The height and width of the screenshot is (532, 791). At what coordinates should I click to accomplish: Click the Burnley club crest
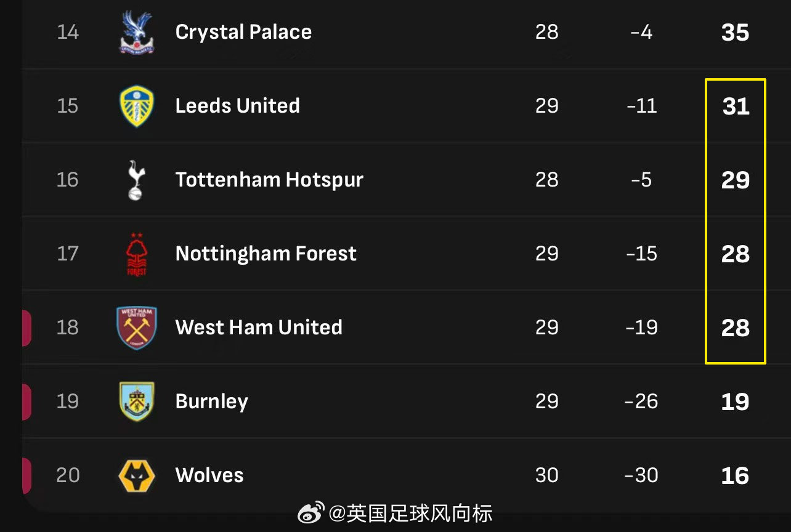coord(137,401)
